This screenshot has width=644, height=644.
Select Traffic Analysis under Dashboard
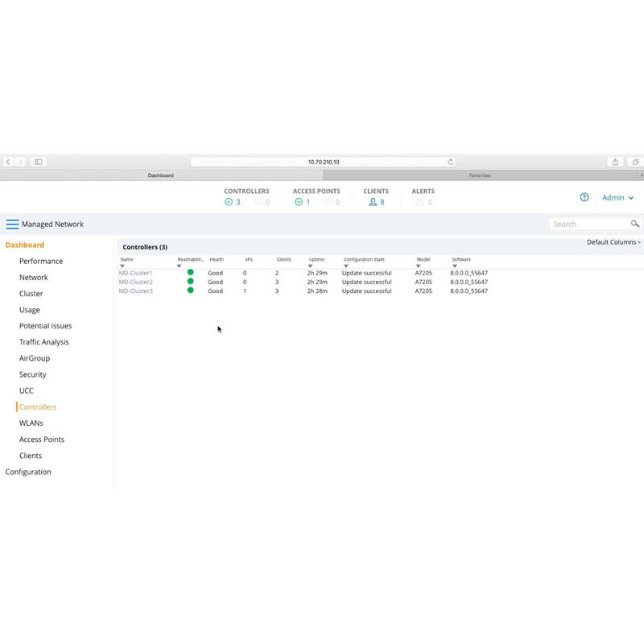pyautogui.click(x=46, y=341)
